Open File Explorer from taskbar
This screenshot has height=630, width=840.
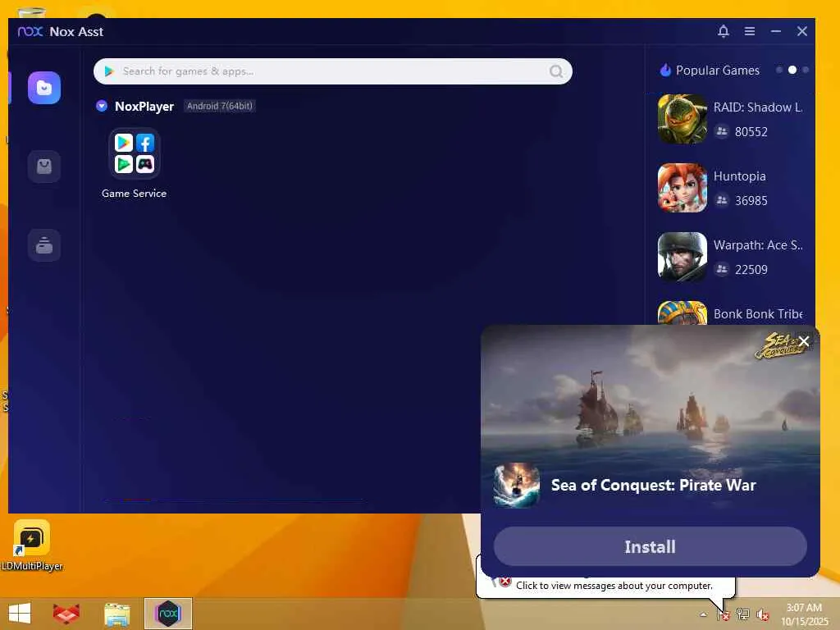click(x=116, y=614)
